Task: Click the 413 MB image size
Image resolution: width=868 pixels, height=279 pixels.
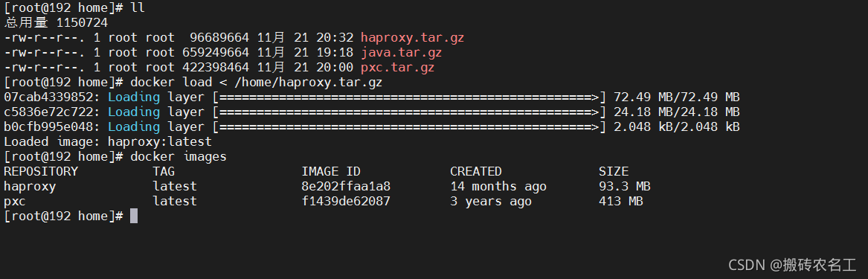Action: point(620,202)
